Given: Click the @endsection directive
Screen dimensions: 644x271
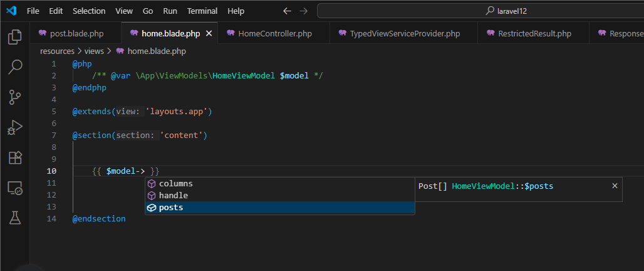Looking at the screenshot, I should (99, 219).
